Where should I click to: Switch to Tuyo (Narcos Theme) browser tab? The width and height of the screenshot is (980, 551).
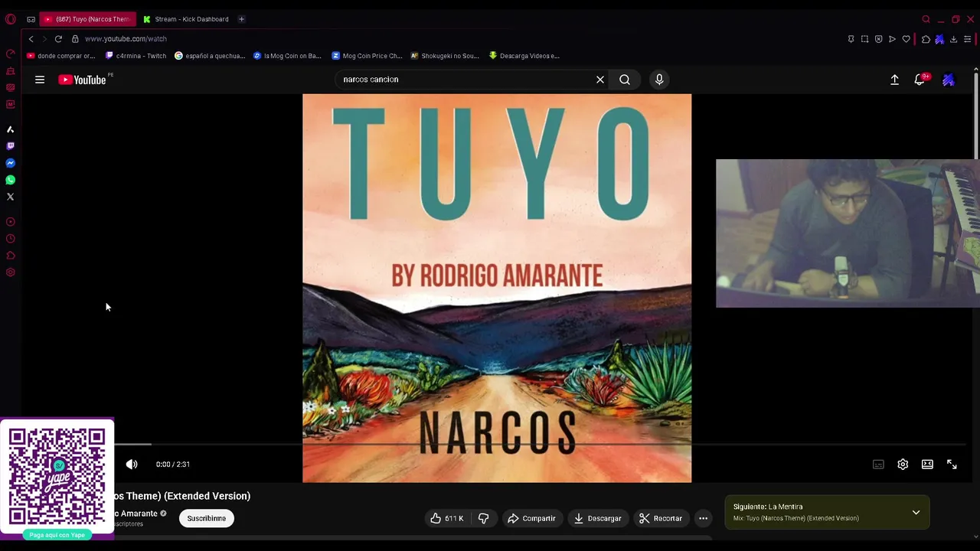point(88,19)
